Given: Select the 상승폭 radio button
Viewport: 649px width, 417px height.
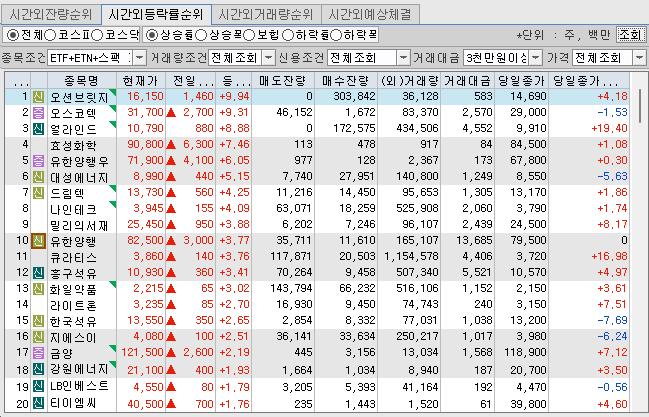Looking at the screenshot, I should 201,35.
